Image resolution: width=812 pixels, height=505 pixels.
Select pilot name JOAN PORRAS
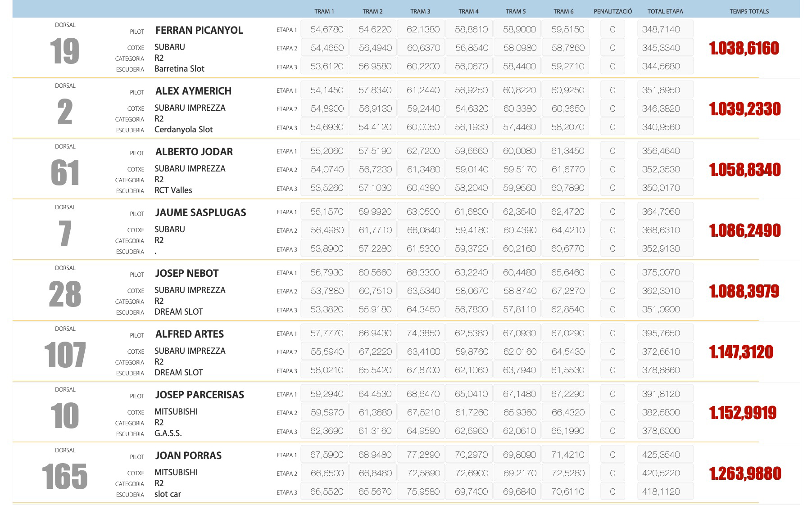(x=188, y=455)
